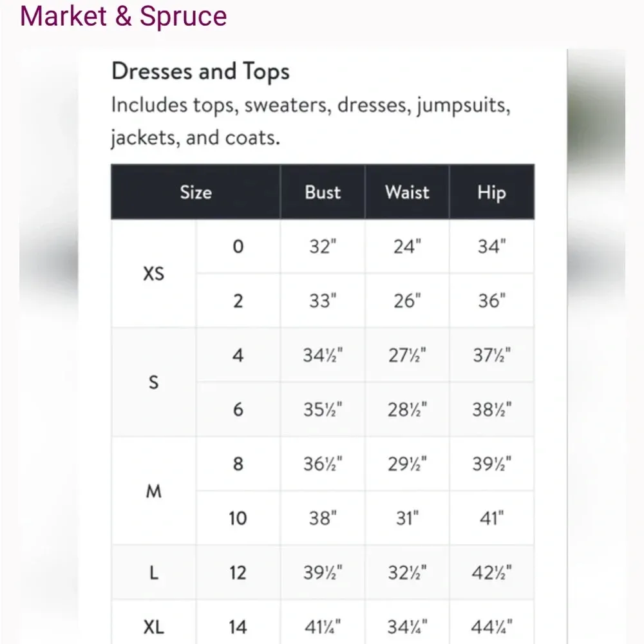Screen dimensions: 644x644
Task: Click the XL size row label
Action: [153, 626]
